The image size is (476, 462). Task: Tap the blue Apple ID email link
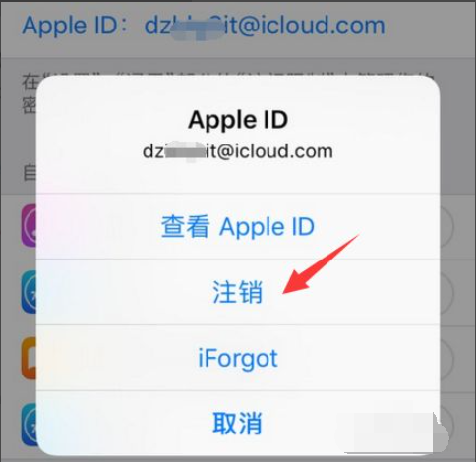[x=204, y=26]
